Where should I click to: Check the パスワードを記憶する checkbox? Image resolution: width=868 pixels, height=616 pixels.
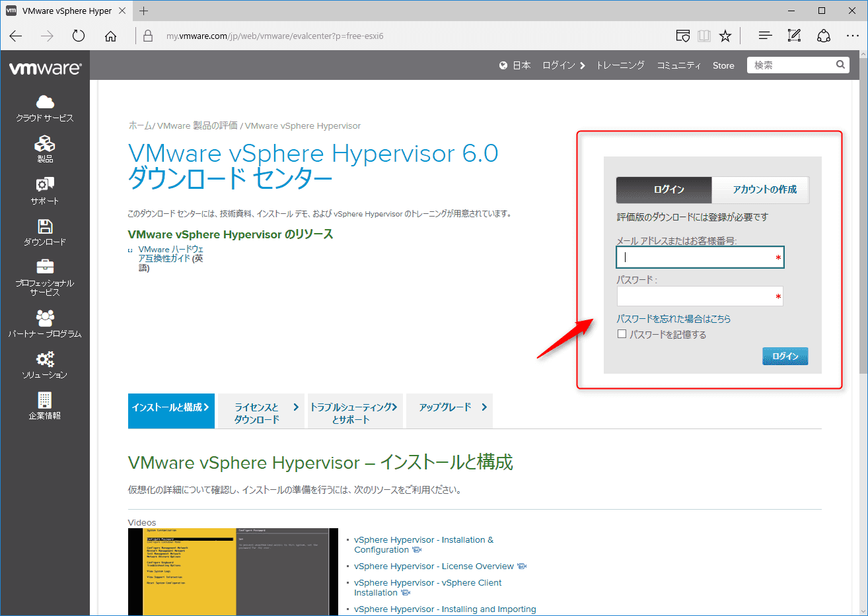(x=622, y=333)
